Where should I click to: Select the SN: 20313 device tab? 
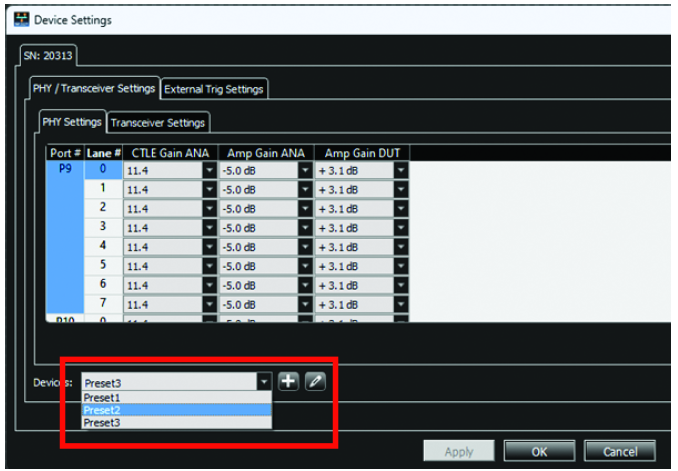click(x=48, y=55)
